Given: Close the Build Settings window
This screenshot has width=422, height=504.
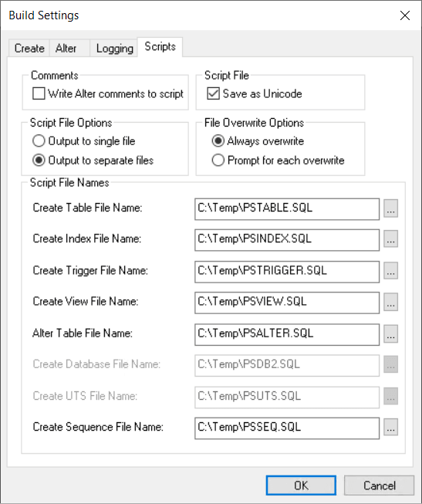Looking at the screenshot, I should [x=405, y=15].
